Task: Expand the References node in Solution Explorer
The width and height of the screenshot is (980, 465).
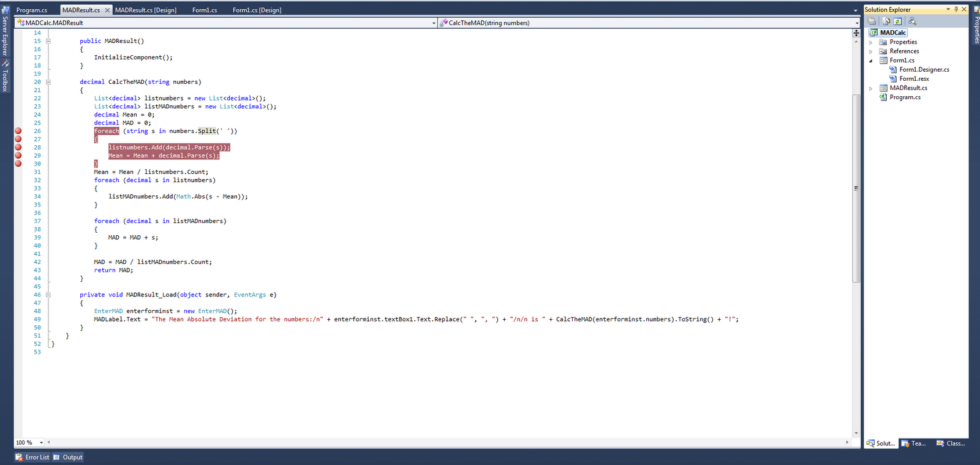Action: click(x=871, y=51)
